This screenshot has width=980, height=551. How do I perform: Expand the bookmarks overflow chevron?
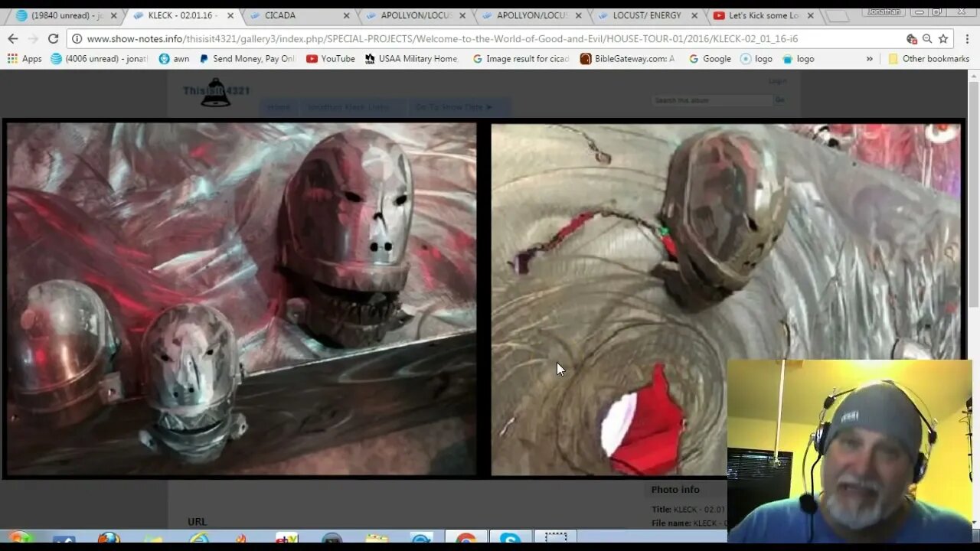pos(869,59)
